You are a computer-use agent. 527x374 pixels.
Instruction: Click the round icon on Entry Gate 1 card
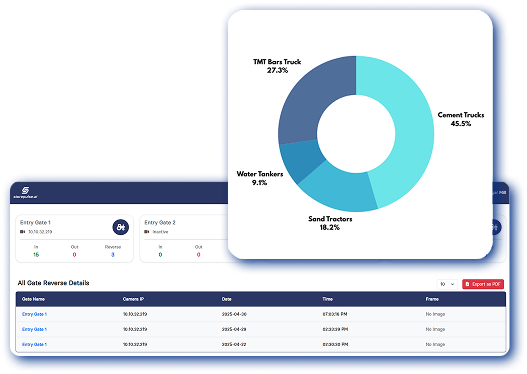[x=121, y=227]
